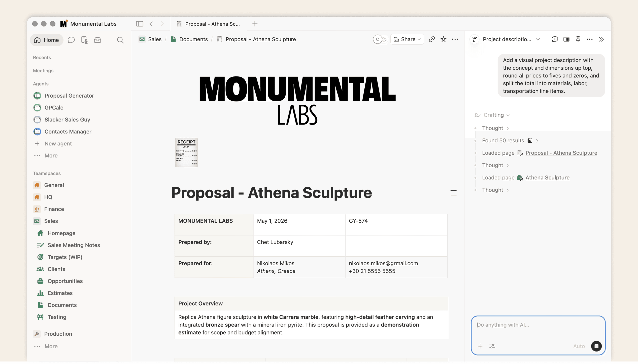638x364 pixels.
Task: Copy page link with the chain icon
Action: tap(432, 39)
